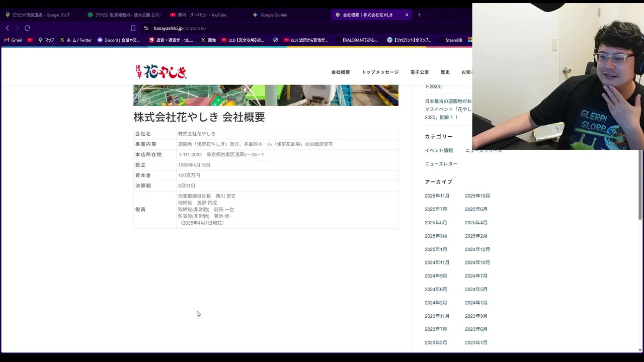Screen dimensions: 644x362
Task: Open the ニュースレター category link
Action: 441,164
